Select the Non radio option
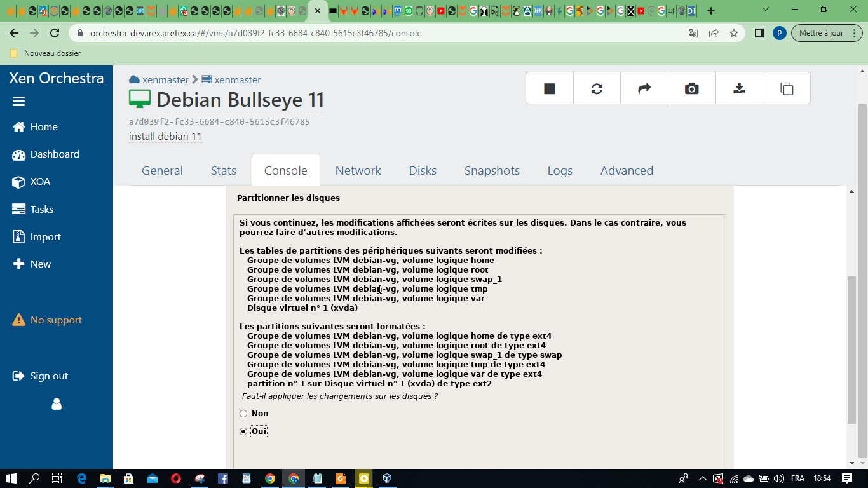 click(x=243, y=414)
